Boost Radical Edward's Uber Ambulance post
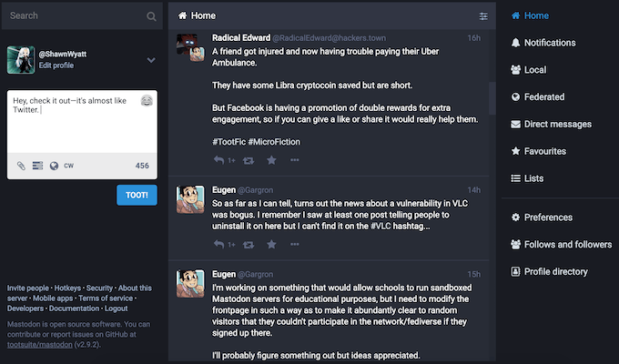 [249, 161]
